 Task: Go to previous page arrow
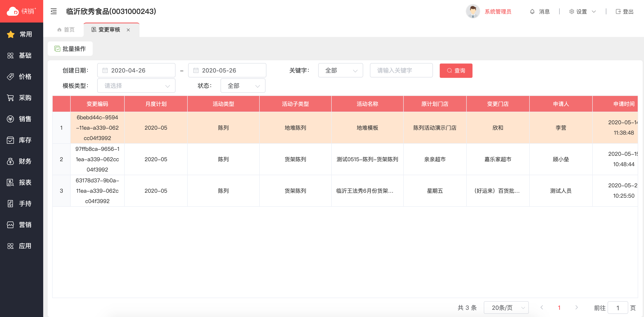point(542,308)
